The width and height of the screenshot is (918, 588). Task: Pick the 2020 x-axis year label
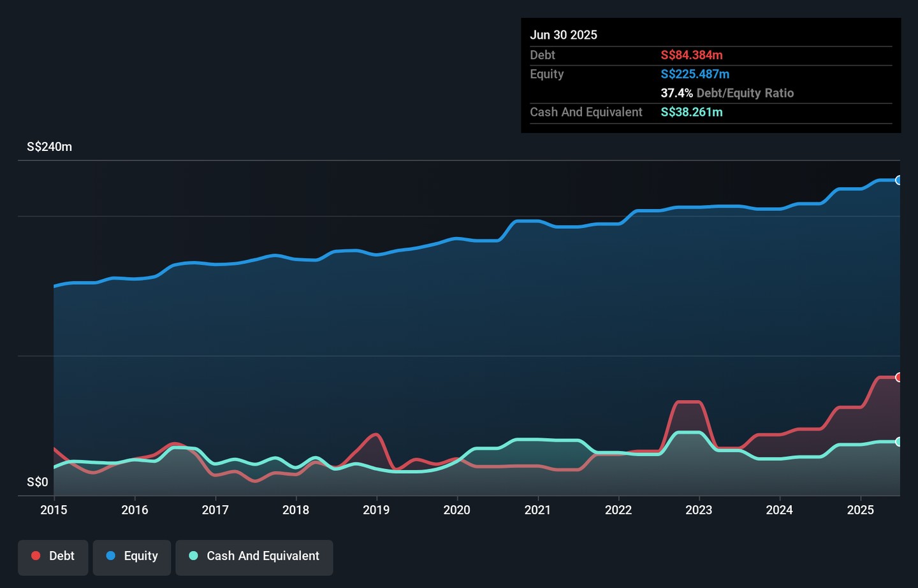457,510
